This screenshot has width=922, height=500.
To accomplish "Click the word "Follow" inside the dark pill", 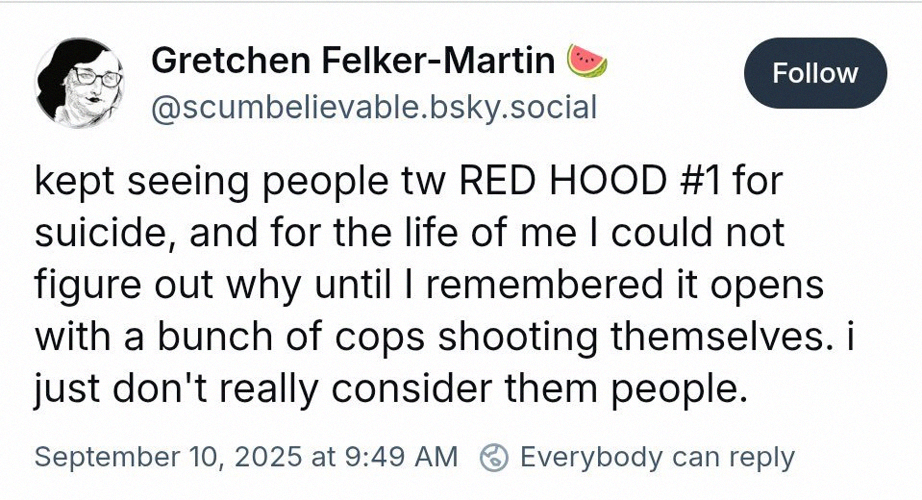I will [815, 73].
